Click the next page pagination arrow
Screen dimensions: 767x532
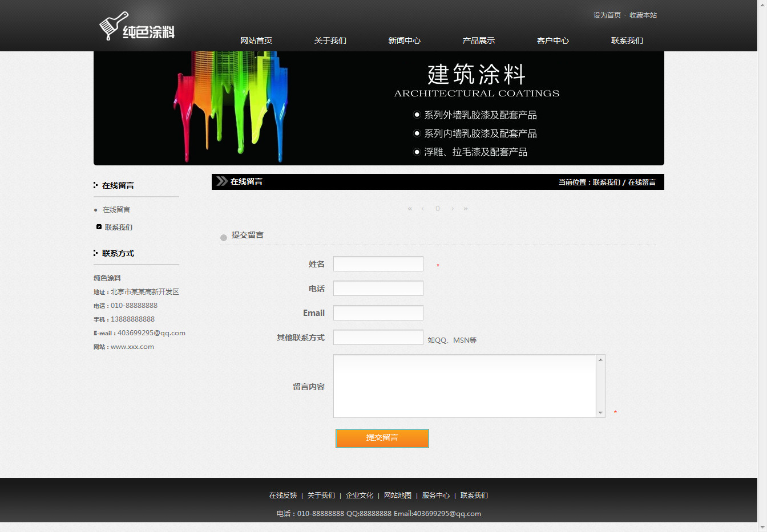[453, 209]
